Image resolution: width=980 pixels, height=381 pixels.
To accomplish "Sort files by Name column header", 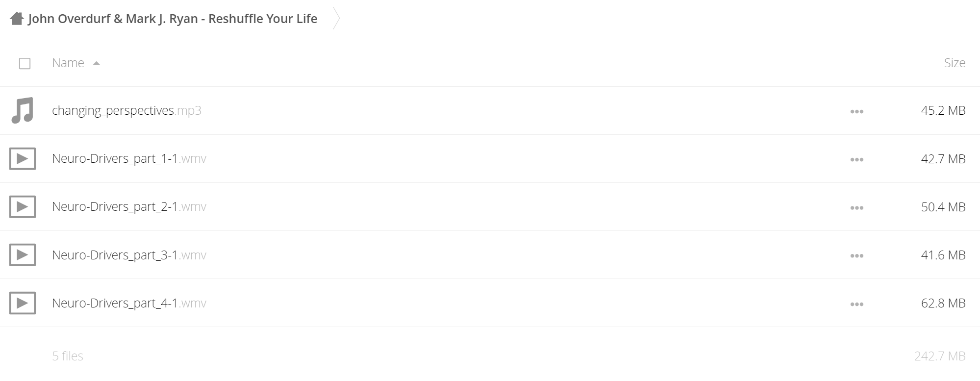I will click(x=68, y=63).
